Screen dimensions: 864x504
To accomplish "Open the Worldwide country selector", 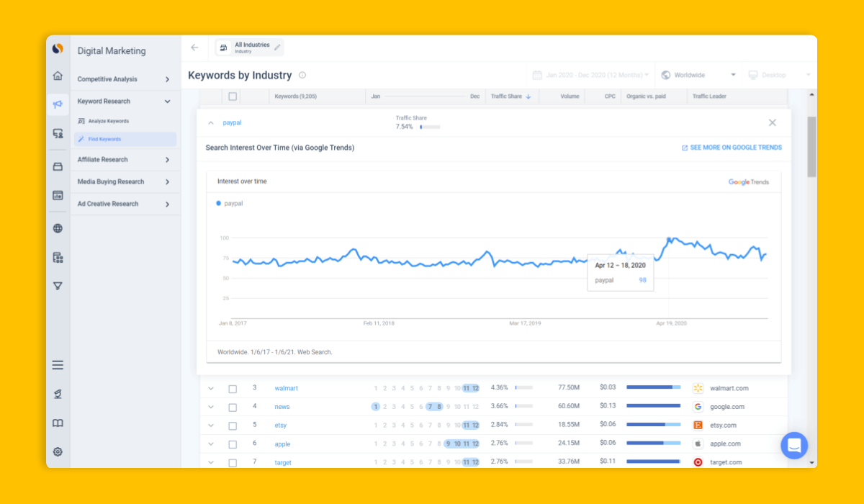I will coord(696,74).
